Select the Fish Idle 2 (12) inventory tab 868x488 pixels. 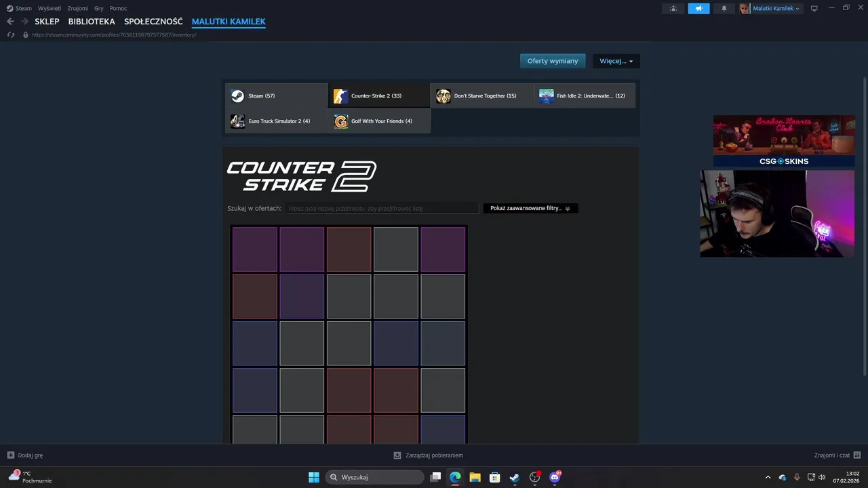(585, 96)
